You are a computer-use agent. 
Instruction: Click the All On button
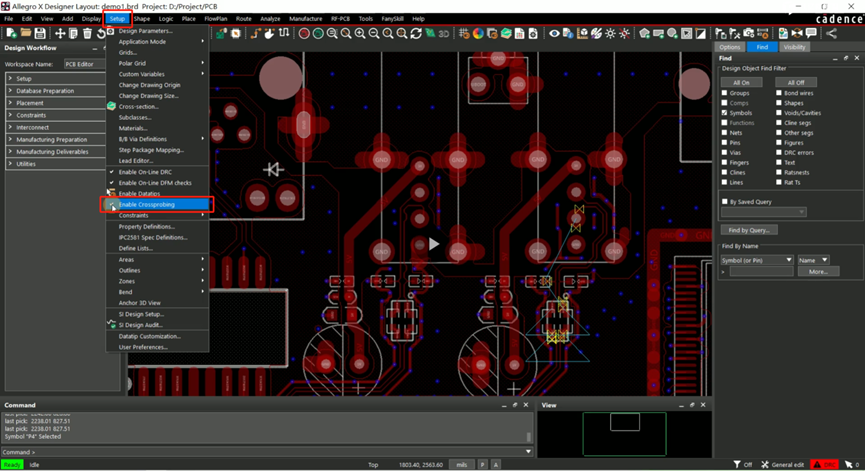(741, 82)
